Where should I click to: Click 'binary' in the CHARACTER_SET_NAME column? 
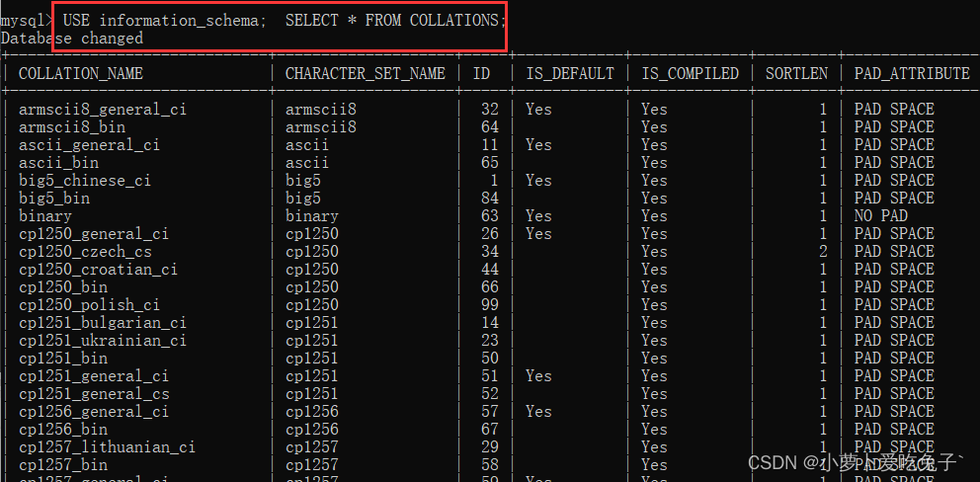point(312,216)
